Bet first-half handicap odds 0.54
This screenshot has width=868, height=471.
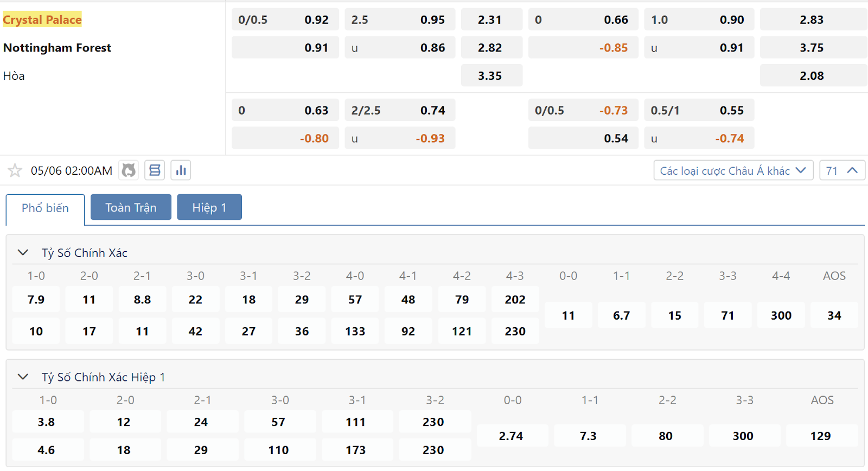(x=583, y=138)
